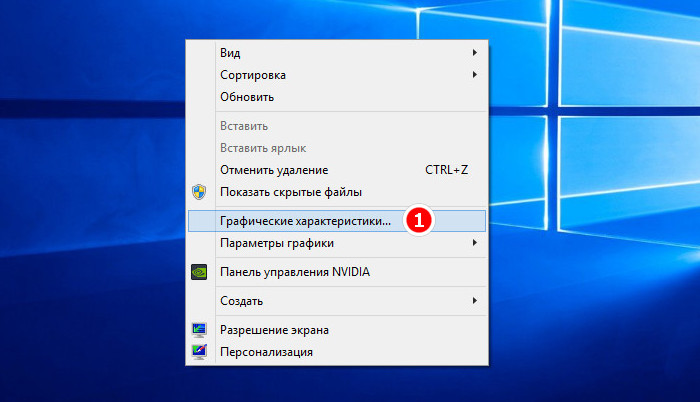Open the Вид menu entry
This screenshot has width=700, height=402.
[x=337, y=53]
